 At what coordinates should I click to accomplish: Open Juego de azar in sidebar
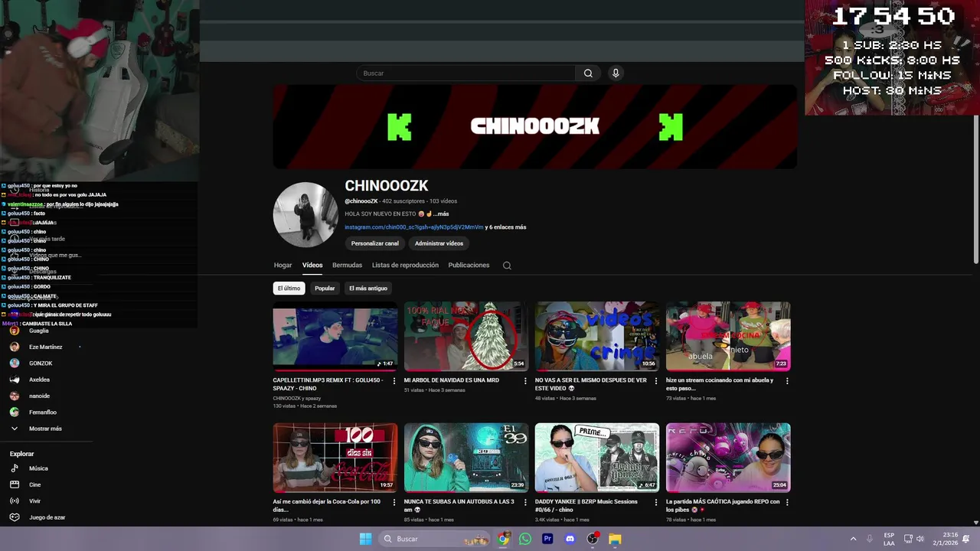[47, 517]
